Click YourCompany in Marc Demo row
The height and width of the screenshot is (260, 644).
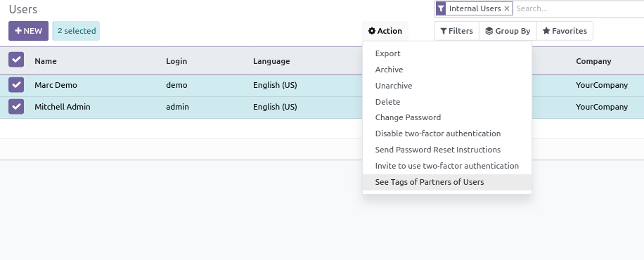pos(602,85)
